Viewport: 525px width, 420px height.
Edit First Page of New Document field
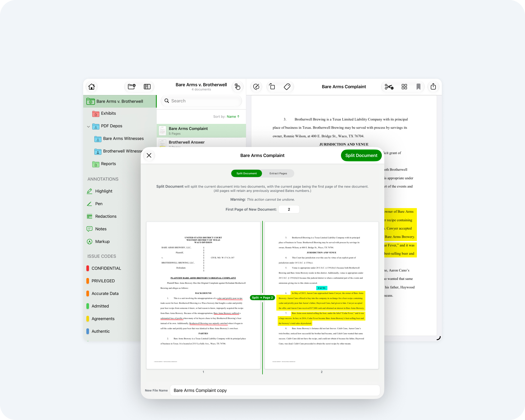point(289,209)
